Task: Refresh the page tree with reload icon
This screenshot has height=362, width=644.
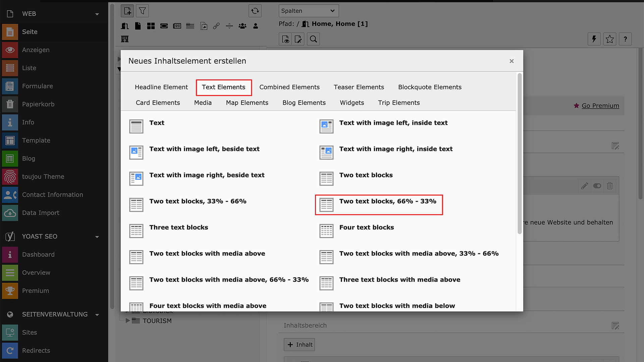Action: (x=255, y=11)
